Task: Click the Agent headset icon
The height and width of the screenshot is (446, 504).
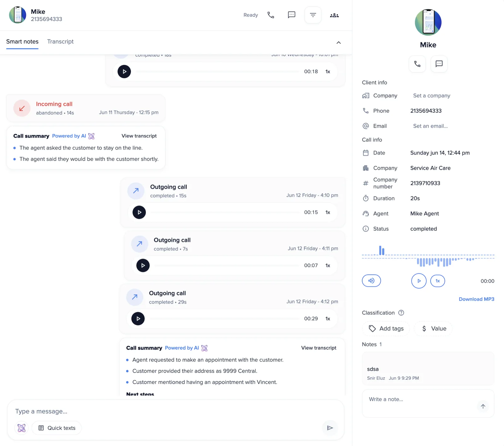Action: coord(365,214)
